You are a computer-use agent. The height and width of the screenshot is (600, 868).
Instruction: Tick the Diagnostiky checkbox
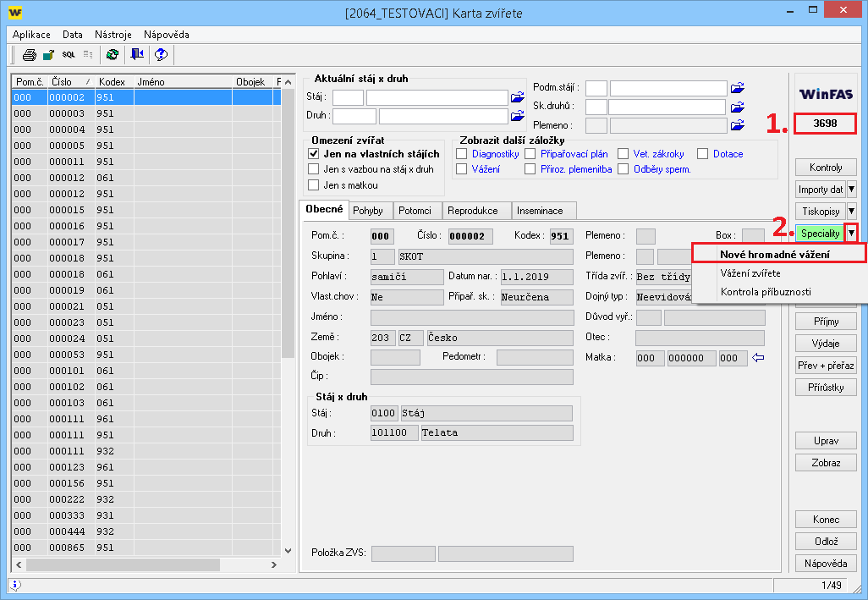pyautogui.click(x=462, y=154)
